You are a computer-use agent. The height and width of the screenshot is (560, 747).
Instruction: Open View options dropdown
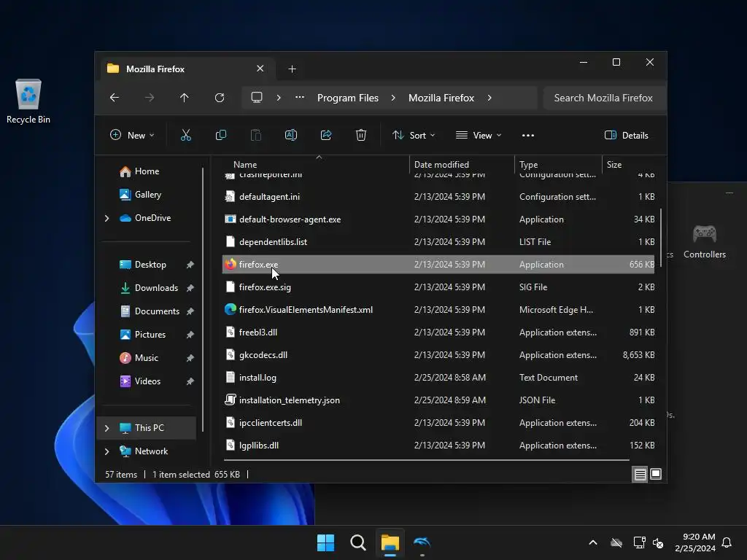[x=479, y=135]
